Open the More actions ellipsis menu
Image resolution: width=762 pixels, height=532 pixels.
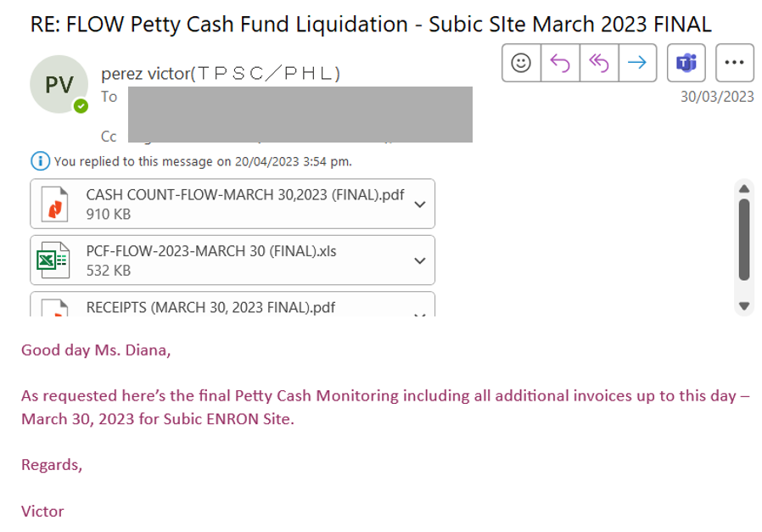click(x=735, y=63)
